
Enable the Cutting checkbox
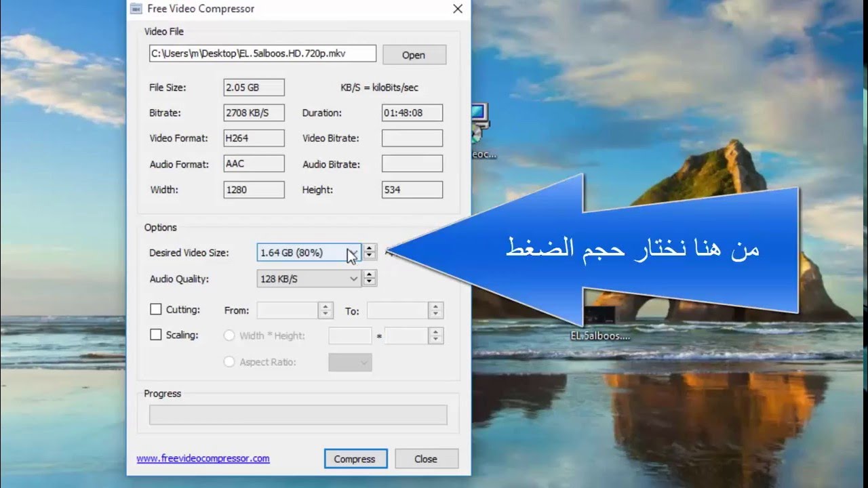click(x=155, y=309)
